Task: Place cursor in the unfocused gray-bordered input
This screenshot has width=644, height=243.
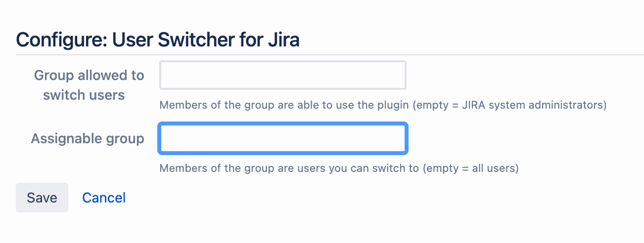Action: pyautogui.click(x=283, y=75)
